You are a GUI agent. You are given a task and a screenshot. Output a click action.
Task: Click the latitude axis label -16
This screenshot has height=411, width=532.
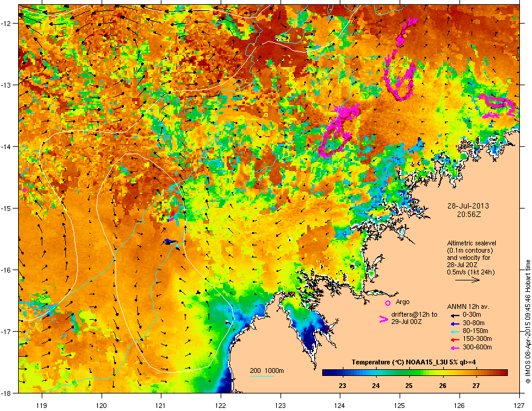point(6,270)
